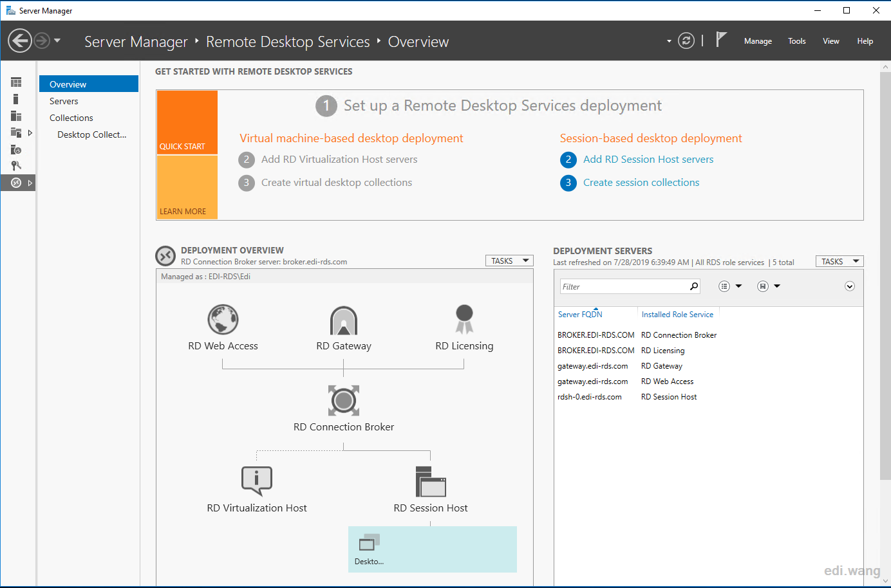Select the Remote Desktop Services sidebar icon
The width and height of the screenshot is (891, 588).
pos(16,183)
